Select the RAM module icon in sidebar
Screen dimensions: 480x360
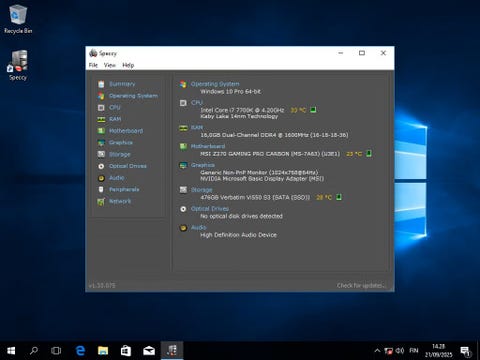pos(101,119)
